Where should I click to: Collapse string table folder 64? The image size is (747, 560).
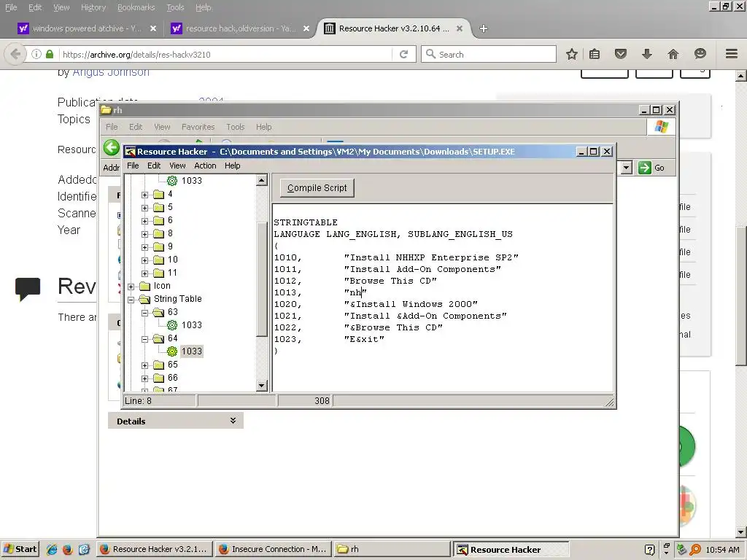coord(145,339)
